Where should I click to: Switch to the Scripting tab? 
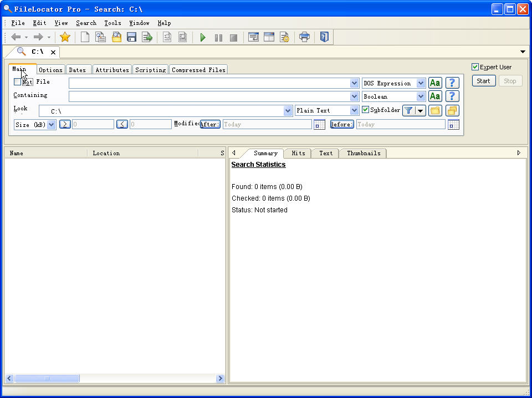coord(150,69)
